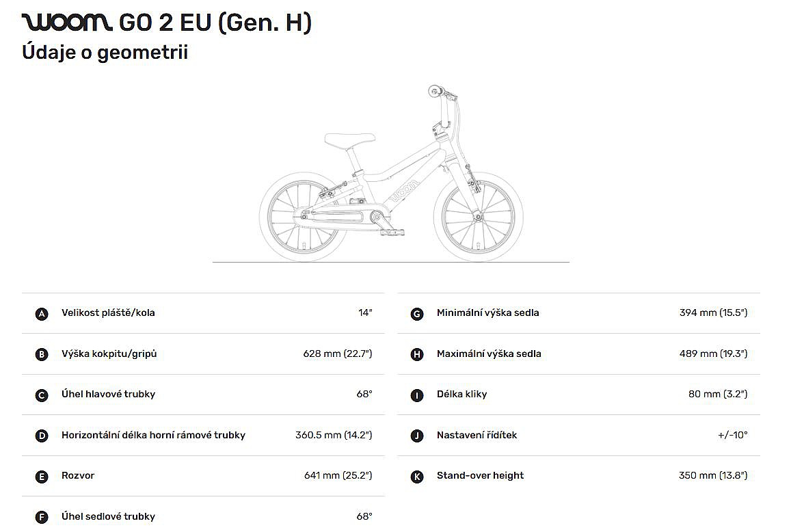Click the letter K badge icon

pos(417,477)
